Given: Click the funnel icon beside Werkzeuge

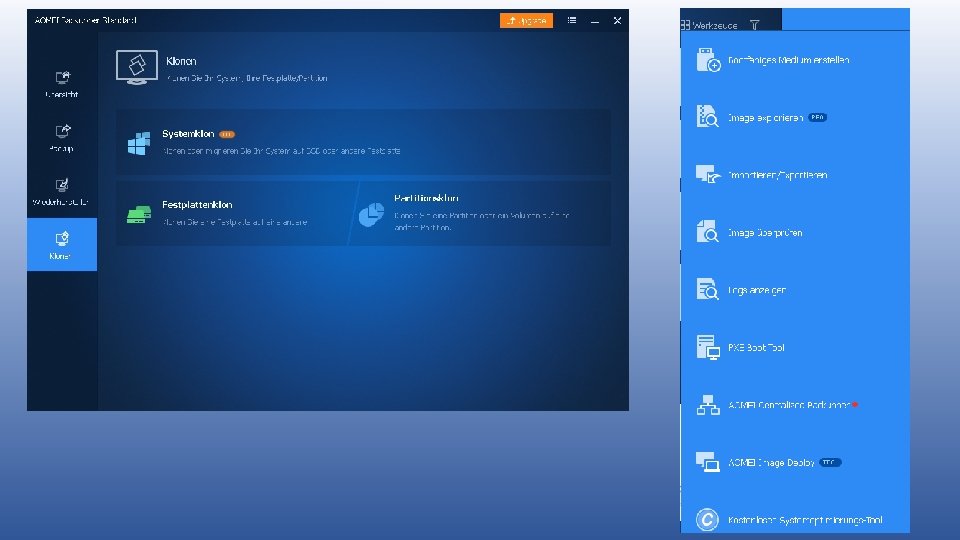Looking at the screenshot, I should 754,25.
